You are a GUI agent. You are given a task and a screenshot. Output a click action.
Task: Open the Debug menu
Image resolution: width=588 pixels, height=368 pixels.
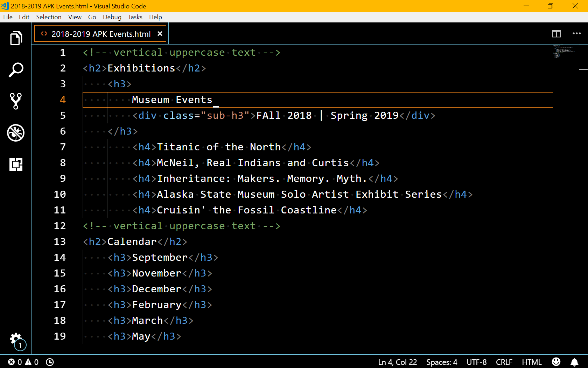coord(112,17)
